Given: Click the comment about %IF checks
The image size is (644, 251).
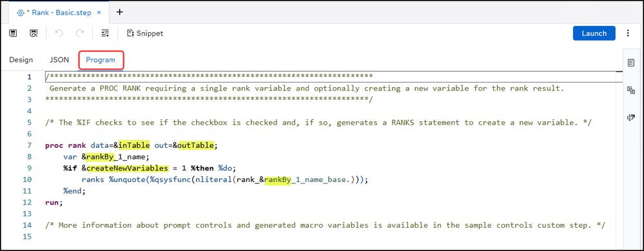Looking at the screenshot, I should [x=318, y=123].
